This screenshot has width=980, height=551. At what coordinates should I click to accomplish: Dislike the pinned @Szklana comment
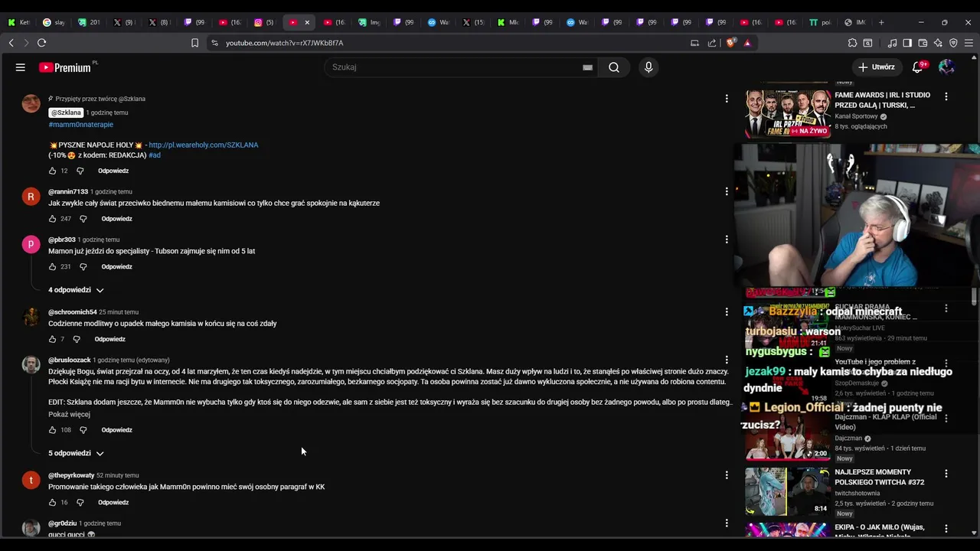pyautogui.click(x=80, y=171)
